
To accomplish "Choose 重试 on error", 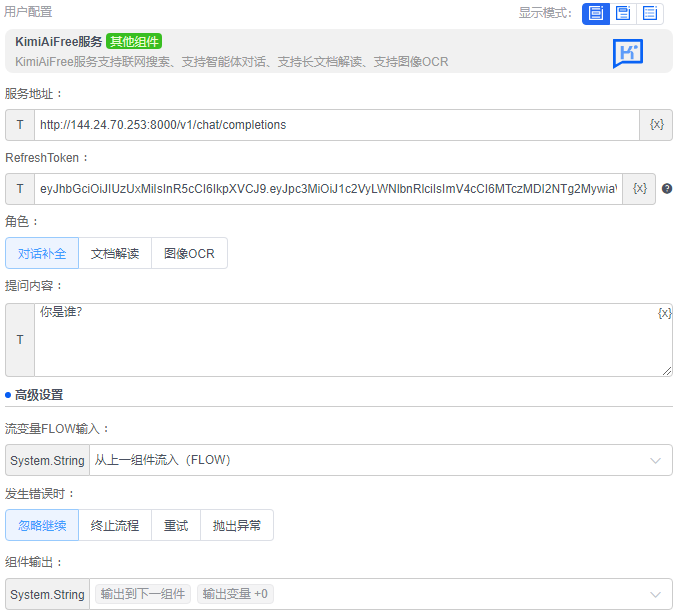I will point(176,525).
